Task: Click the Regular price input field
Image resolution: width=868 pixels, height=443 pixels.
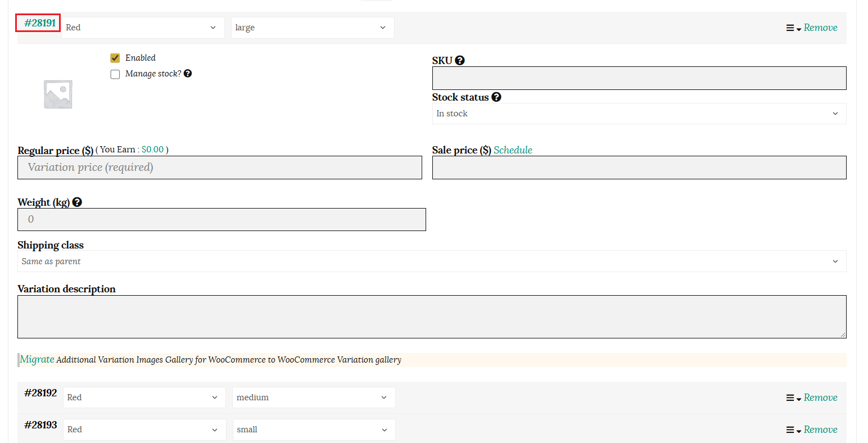Action: pyautogui.click(x=220, y=168)
